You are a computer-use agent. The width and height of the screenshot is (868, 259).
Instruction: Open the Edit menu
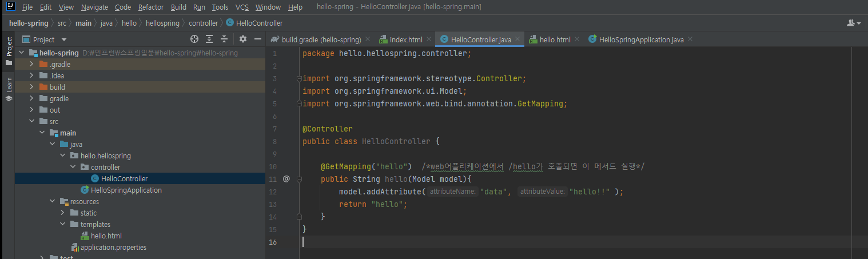(46, 7)
